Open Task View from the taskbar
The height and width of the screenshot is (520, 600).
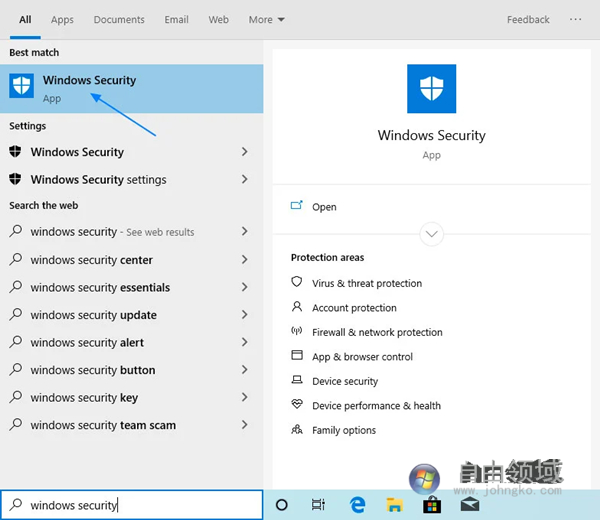click(x=318, y=505)
